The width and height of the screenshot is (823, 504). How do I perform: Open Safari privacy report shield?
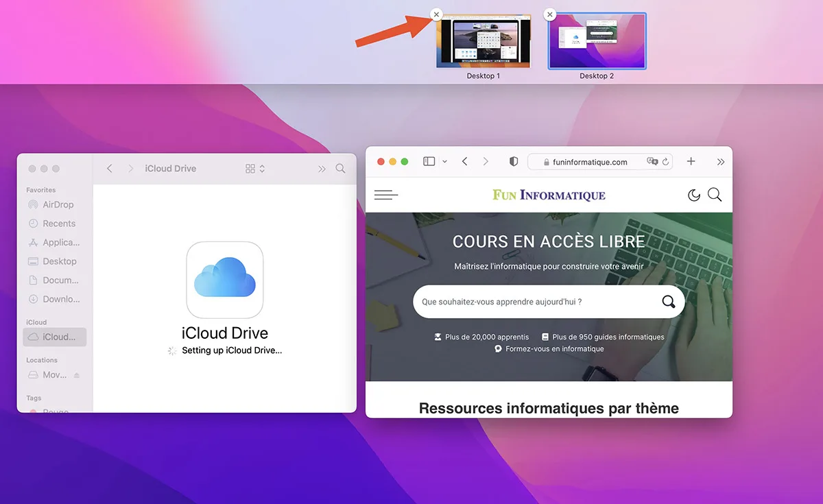pos(514,162)
